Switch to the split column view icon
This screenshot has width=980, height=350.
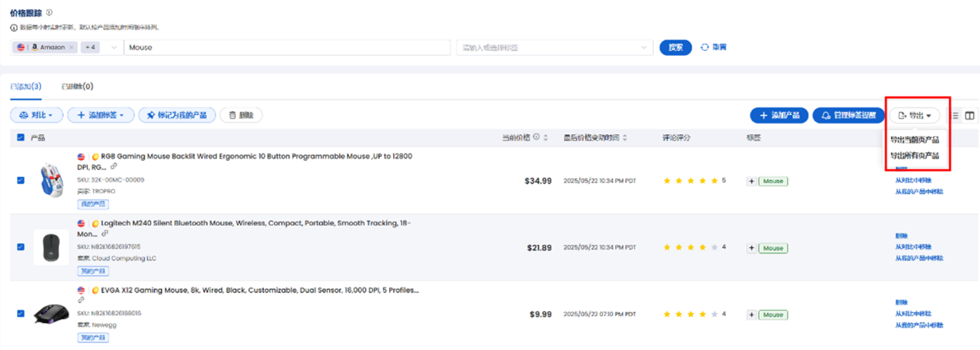970,116
